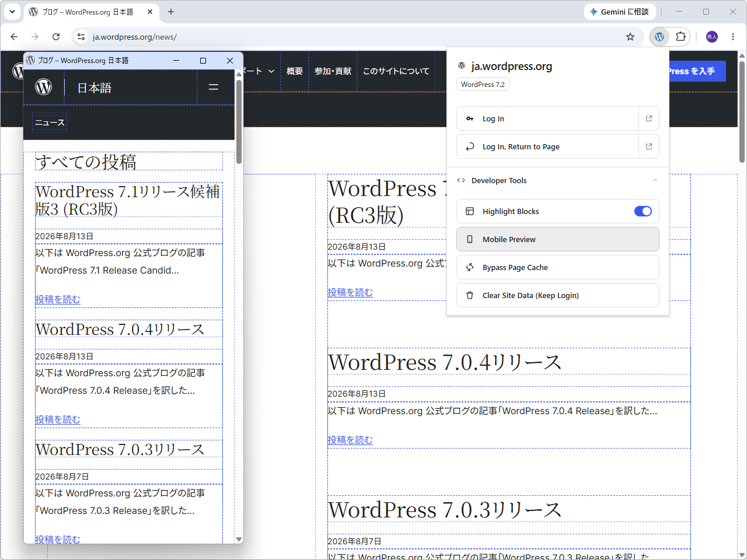Click 投稿を読む under 7.0.4 in mobile preview
The height and width of the screenshot is (560, 747).
58,419
